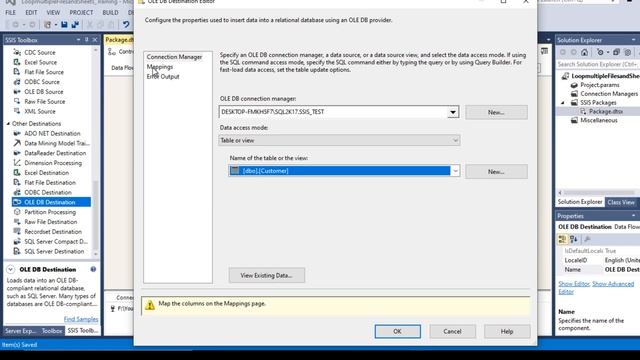Click Alphabetical sort icon in Properties panel
This screenshot has height=360, width=640.
click(x=573, y=239)
